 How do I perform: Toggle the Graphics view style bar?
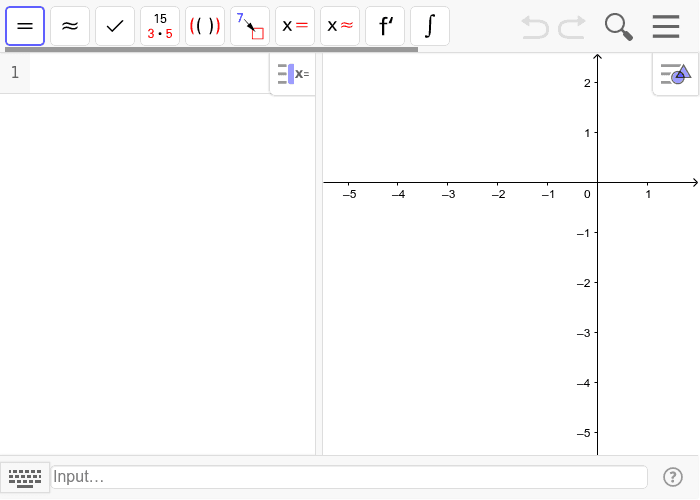(675, 74)
